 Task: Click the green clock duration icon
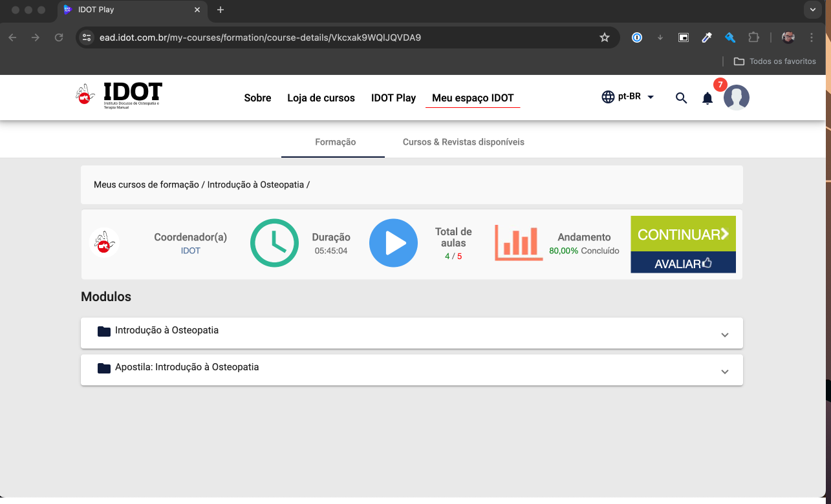pos(274,243)
